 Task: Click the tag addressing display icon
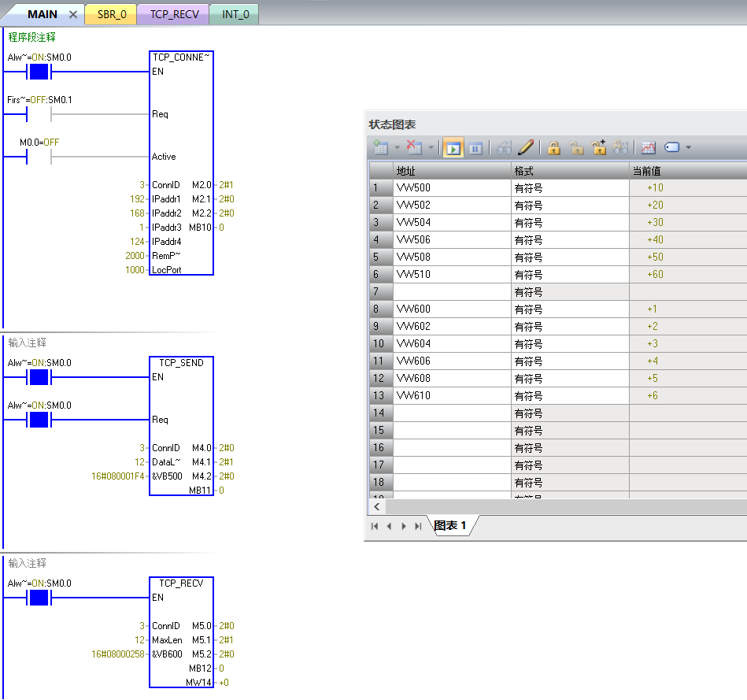tap(672, 147)
